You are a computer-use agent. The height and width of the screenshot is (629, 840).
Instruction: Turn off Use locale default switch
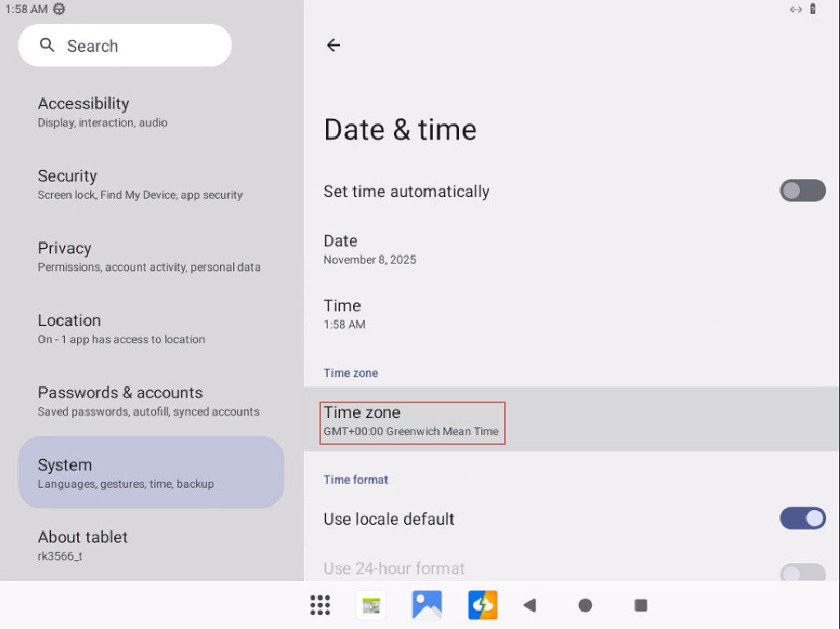tap(801, 519)
